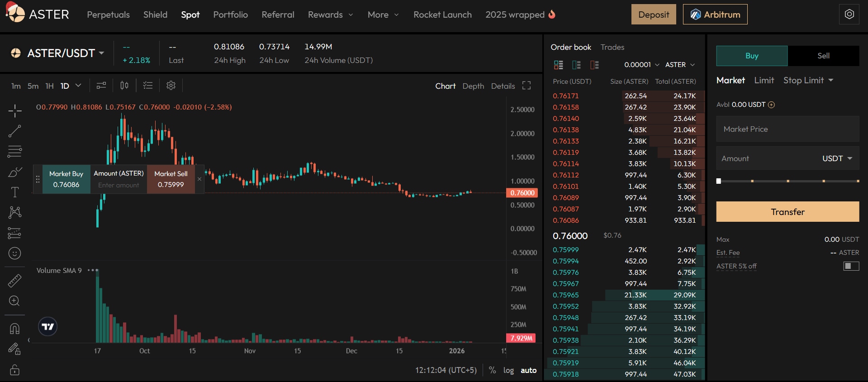This screenshot has width=868, height=382.
Task: Switch to the Details tab
Action: (x=503, y=86)
